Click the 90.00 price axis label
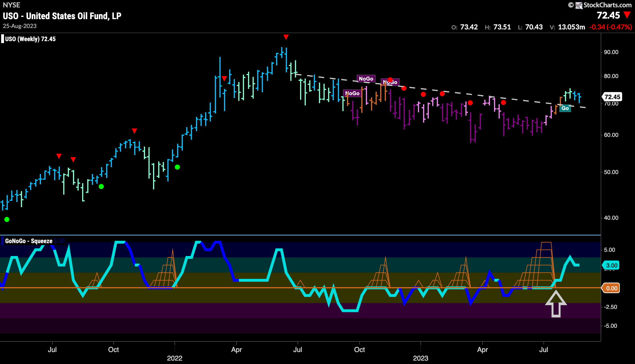Viewport: 635px width, 364px height. 611,52
